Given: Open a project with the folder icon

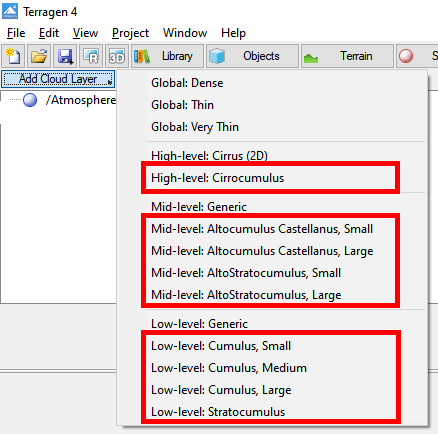Looking at the screenshot, I should coord(39,56).
